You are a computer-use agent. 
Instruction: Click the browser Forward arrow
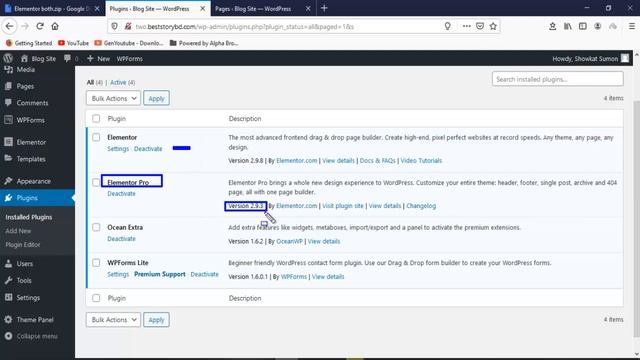click(25, 26)
